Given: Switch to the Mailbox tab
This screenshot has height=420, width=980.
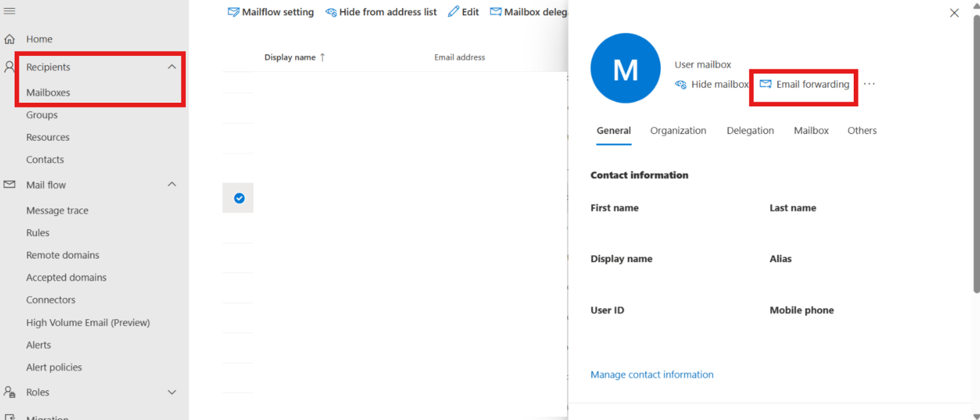Looking at the screenshot, I should click(x=811, y=131).
